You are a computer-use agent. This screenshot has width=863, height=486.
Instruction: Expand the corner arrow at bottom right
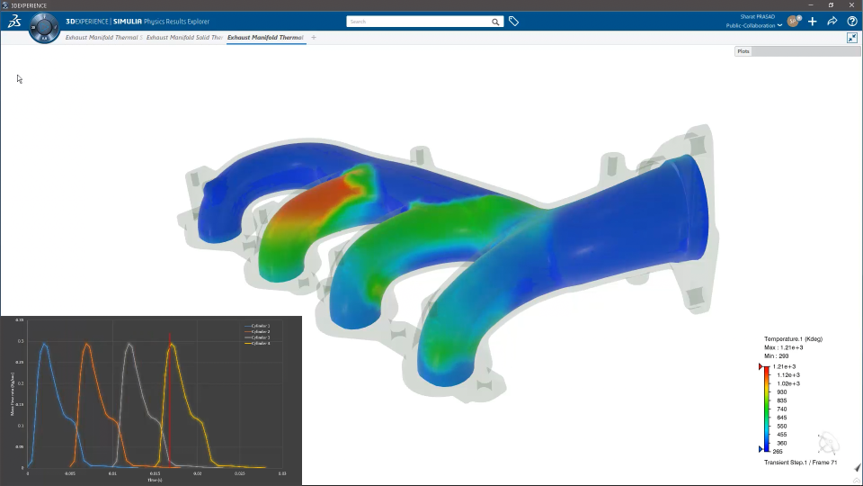[856, 468]
